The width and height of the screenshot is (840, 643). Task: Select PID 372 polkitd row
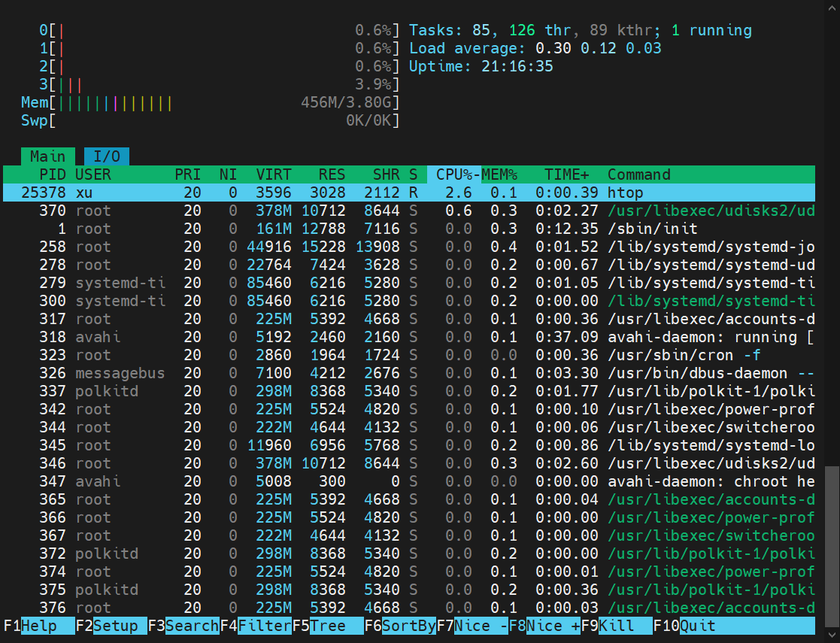(x=409, y=554)
